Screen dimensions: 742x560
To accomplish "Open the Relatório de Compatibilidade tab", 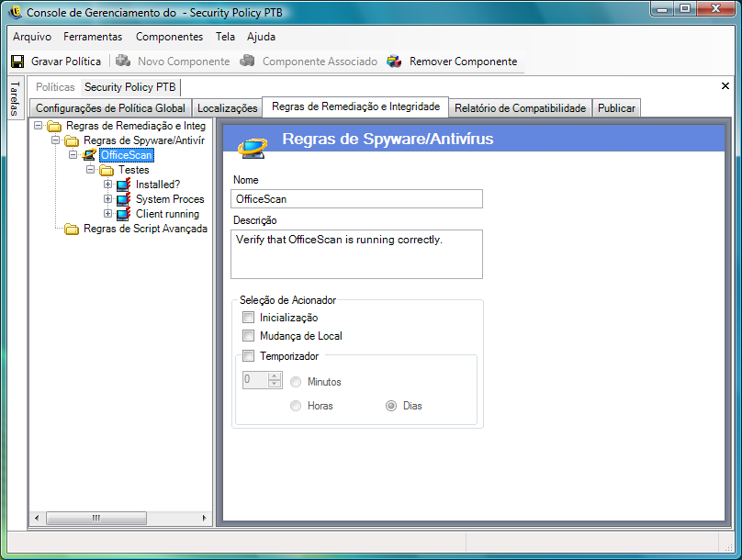I will click(520, 108).
